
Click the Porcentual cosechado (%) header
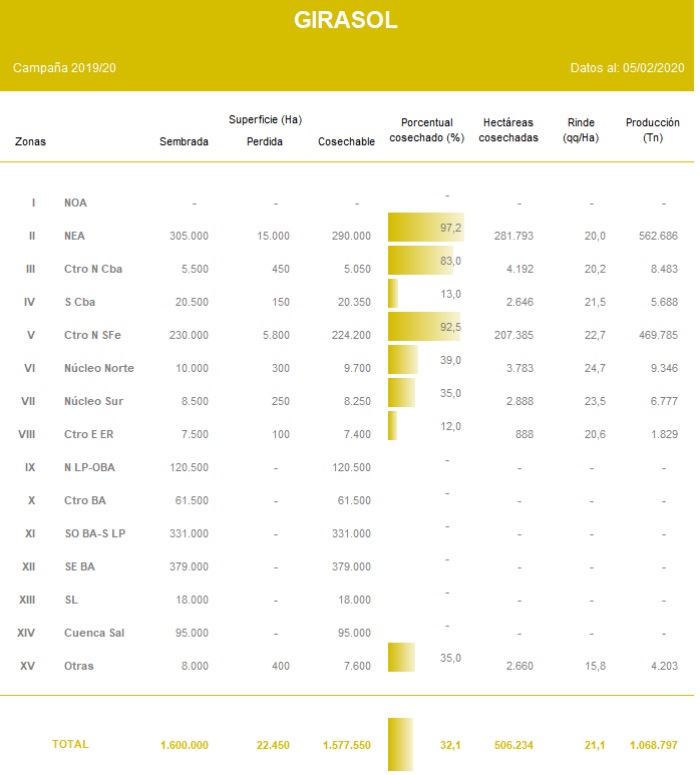pos(426,130)
